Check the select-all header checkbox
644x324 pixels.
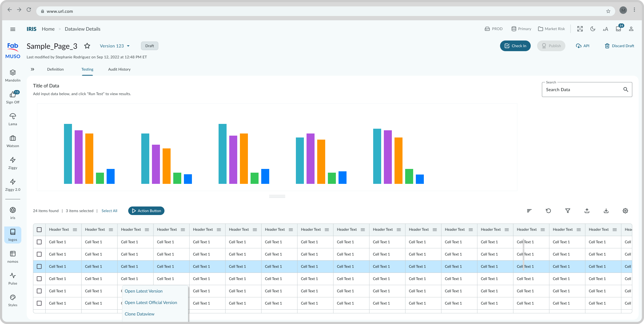pyautogui.click(x=39, y=230)
